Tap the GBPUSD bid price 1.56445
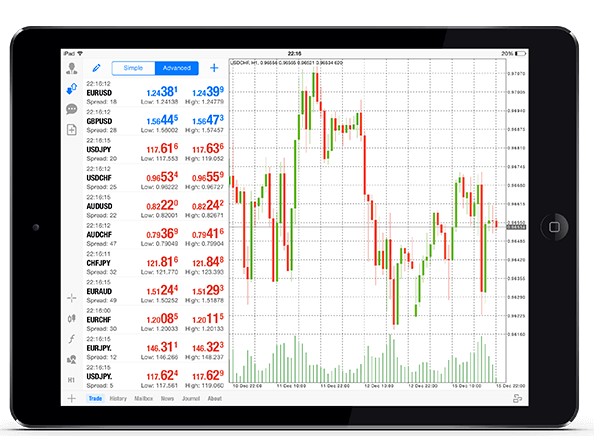 point(162,120)
